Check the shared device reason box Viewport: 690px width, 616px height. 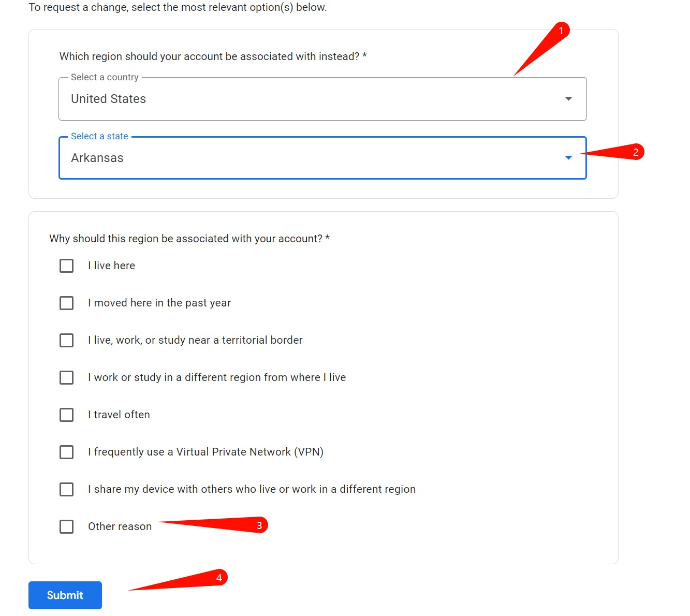67,489
